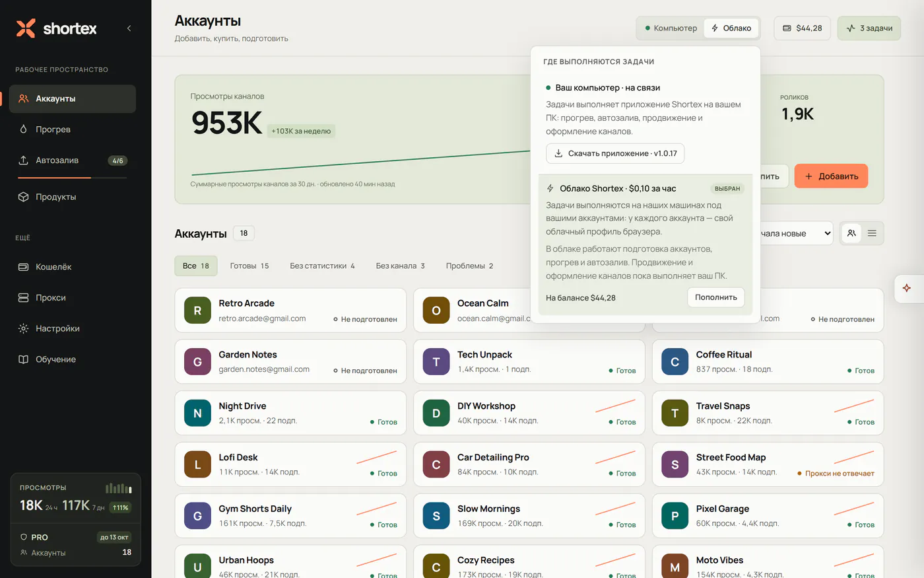Click the Slow Mornings avatar icon

coord(436,516)
